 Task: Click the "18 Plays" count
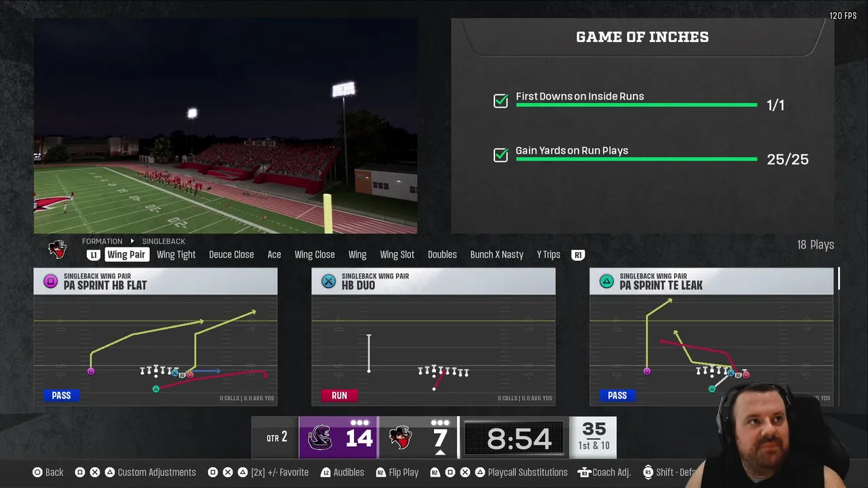[815, 245]
